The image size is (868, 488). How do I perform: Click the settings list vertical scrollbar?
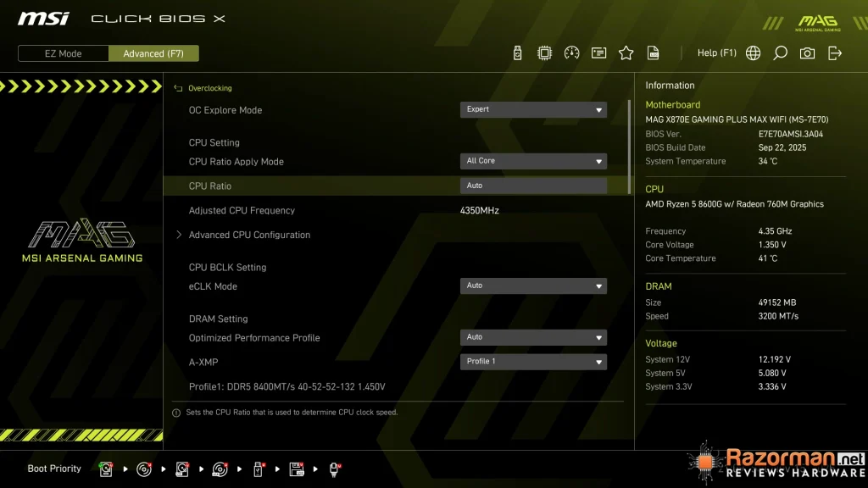pyautogui.click(x=629, y=147)
